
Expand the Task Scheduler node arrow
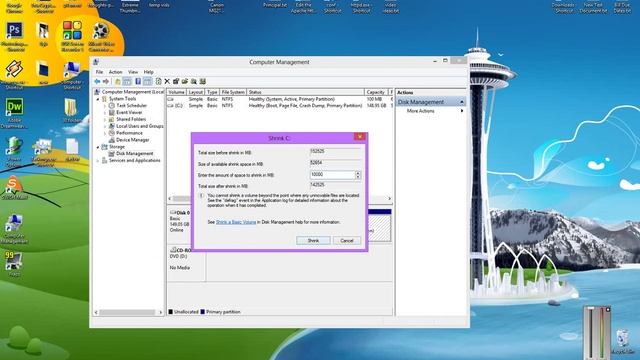point(105,106)
